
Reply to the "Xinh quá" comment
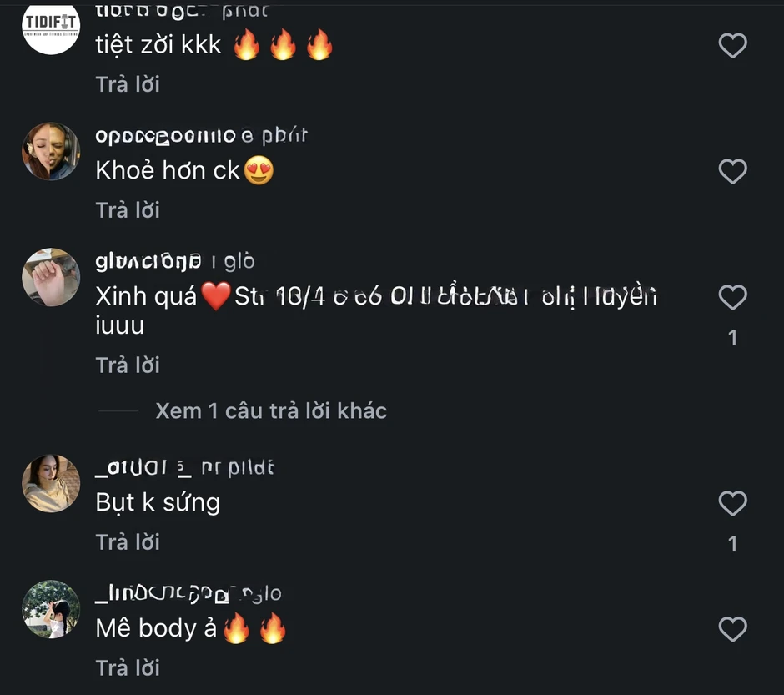[128, 365]
